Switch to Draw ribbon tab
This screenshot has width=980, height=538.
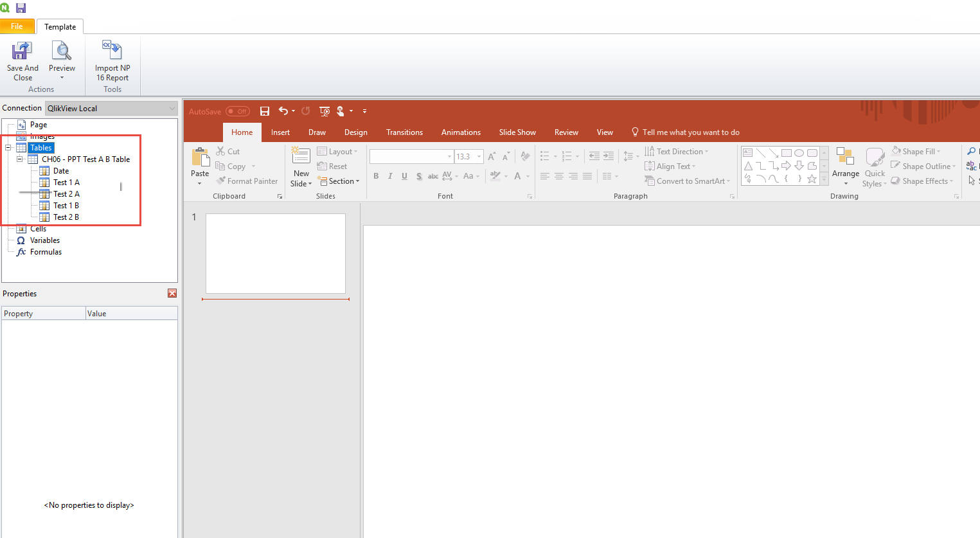(317, 132)
